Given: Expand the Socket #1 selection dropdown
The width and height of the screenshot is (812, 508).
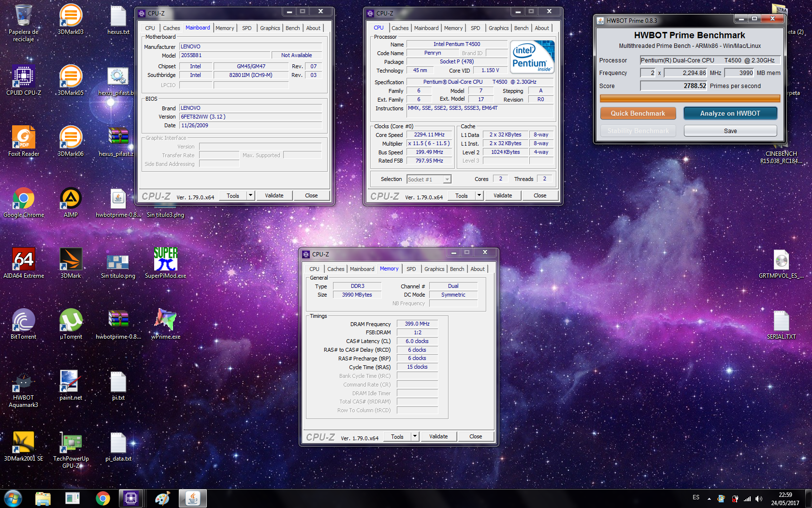Looking at the screenshot, I should (447, 179).
